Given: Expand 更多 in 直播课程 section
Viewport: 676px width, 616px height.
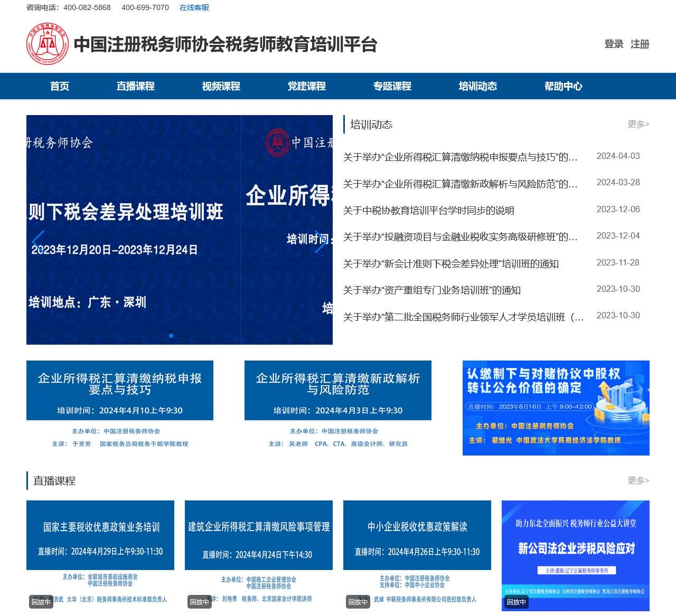Looking at the screenshot, I should [639, 480].
